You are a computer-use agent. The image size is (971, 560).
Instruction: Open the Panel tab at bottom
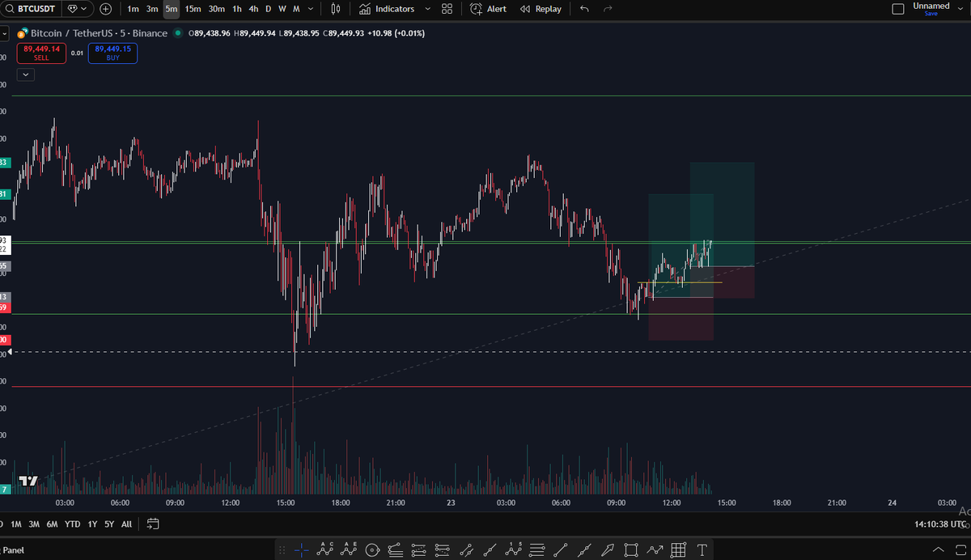tap(12, 550)
